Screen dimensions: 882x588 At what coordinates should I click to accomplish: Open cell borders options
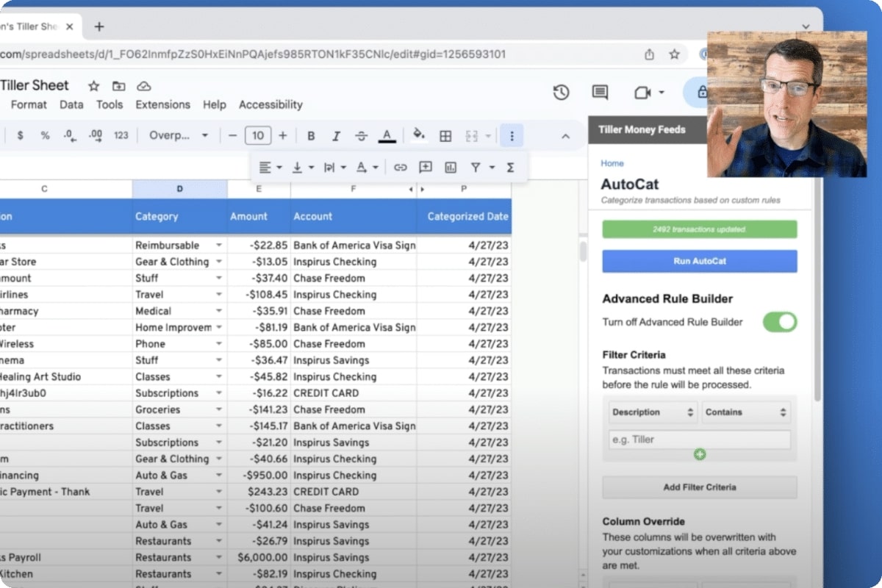(445, 136)
